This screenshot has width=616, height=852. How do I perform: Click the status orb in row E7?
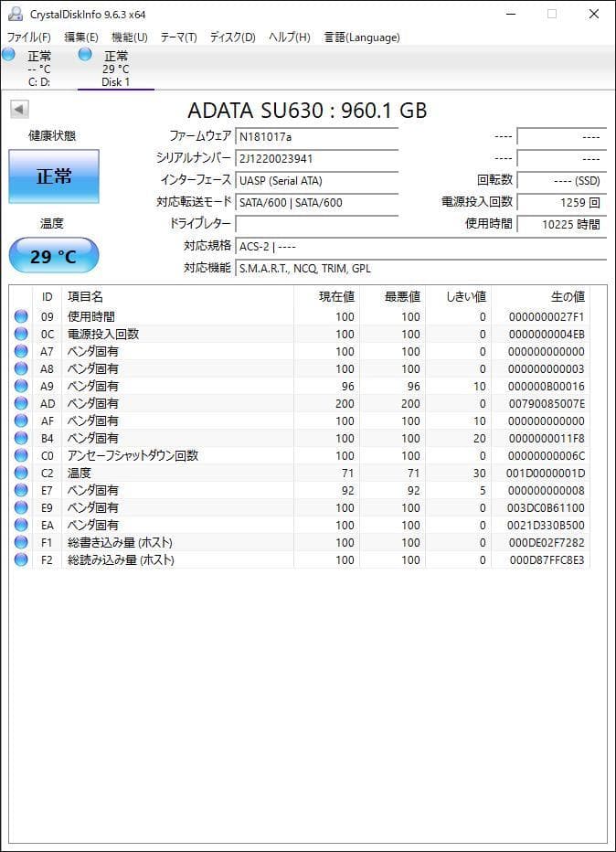[21, 490]
